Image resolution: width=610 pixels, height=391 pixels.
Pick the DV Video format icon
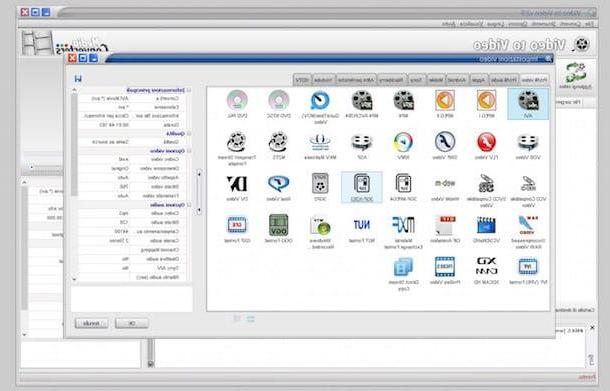coord(237,188)
